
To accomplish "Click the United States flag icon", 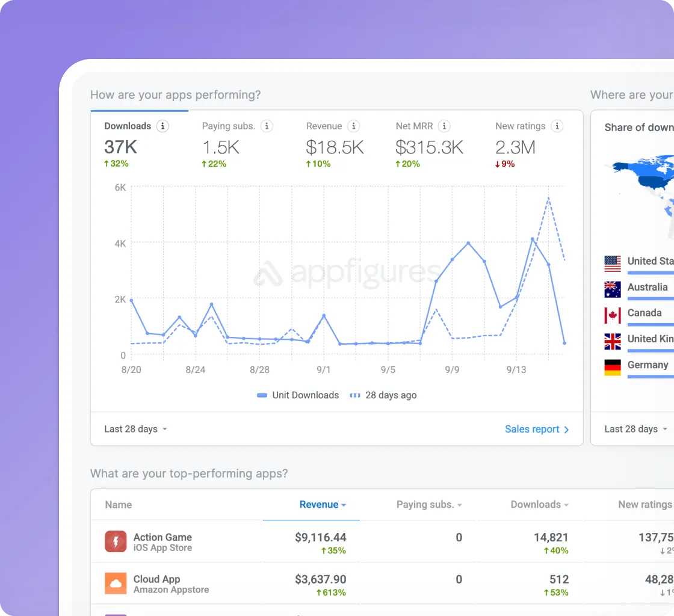I will click(x=613, y=263).
